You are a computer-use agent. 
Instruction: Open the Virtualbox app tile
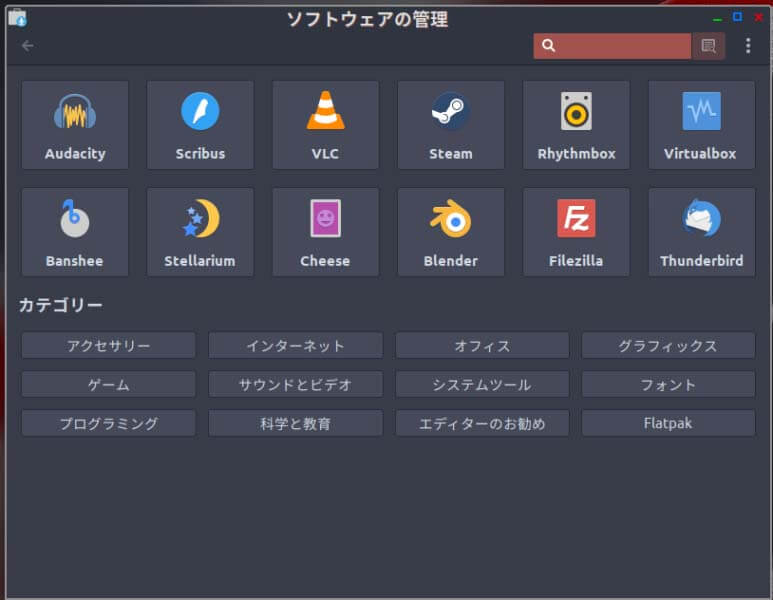coord(702,125)
